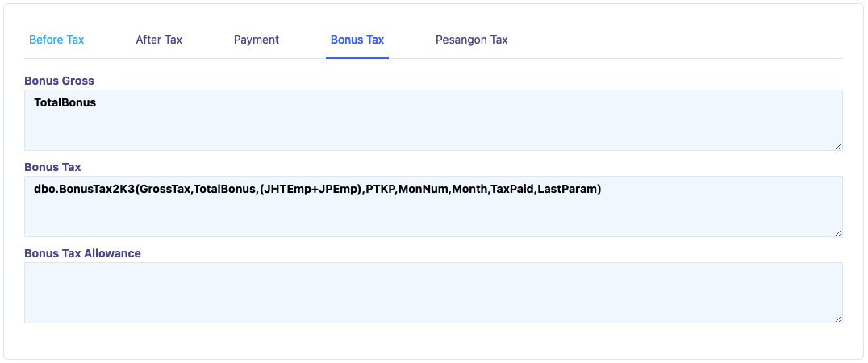This screenshot has width=868, height=363.
Task: Click the active Bonus Tax tab
Action: [x=357, y=40]
